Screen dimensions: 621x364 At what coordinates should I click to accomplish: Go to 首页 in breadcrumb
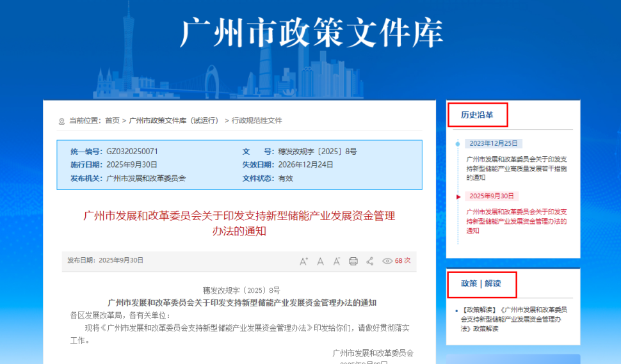tap(112, 120)
